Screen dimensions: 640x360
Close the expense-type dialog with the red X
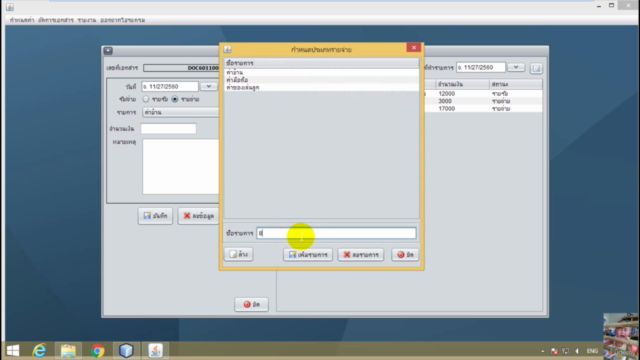click(x=413, y=48)
